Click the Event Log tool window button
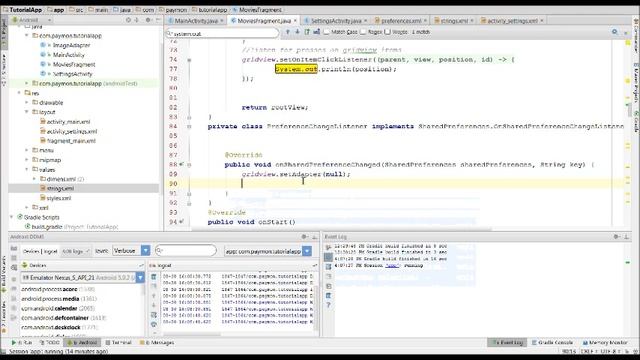 [x=507, y=342]
